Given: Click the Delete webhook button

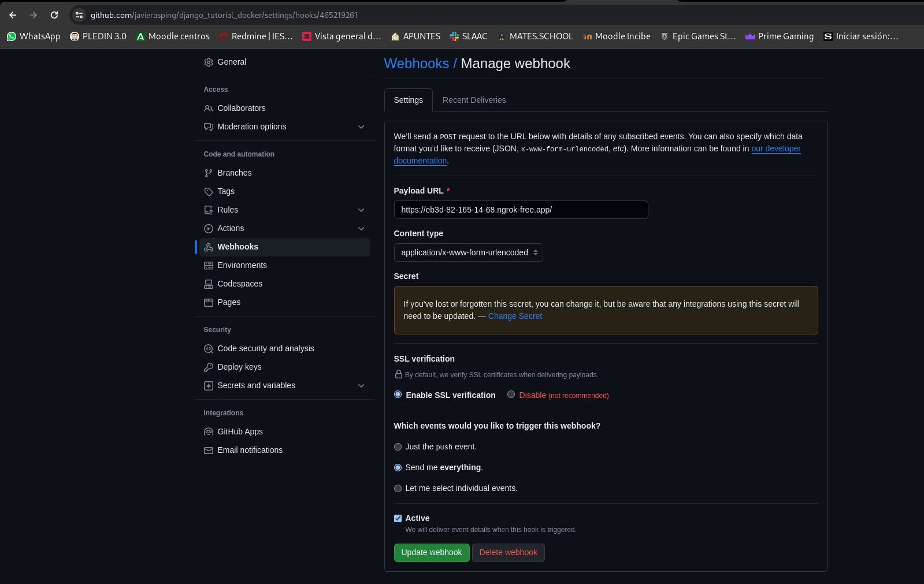Looking at the screenshot, I should tap(508, 553).
